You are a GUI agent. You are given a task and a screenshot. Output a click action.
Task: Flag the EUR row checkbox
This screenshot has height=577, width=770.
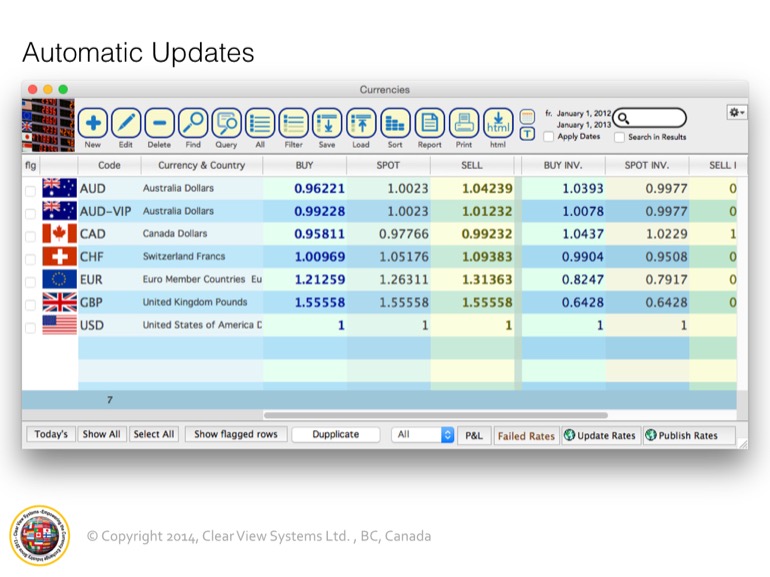click(x=30, y=282)
